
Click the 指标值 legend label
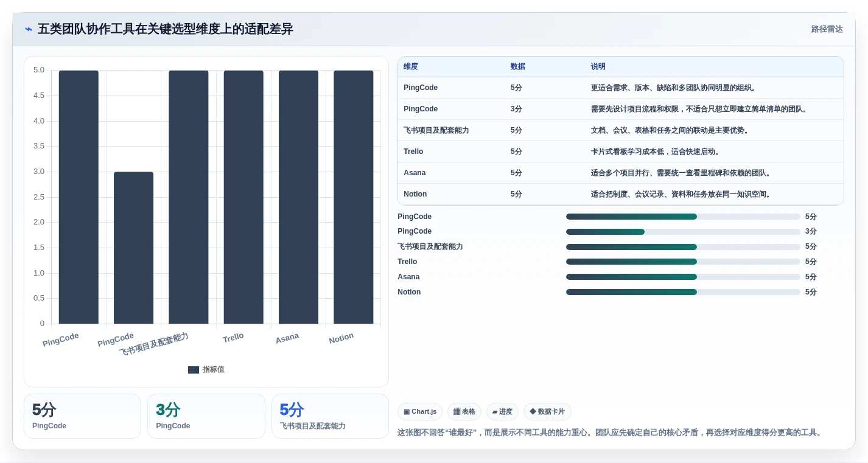(214, 370)
